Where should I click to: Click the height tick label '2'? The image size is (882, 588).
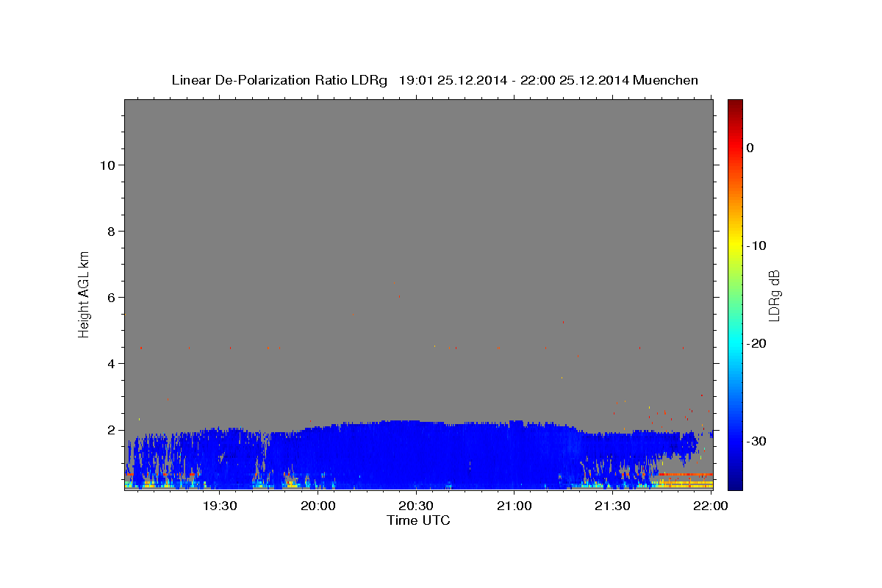click(110, 430)
